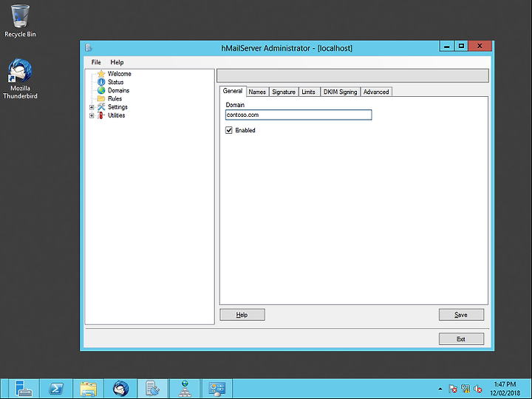
Task: Select Settings label in tree
Action: point(117,107)
